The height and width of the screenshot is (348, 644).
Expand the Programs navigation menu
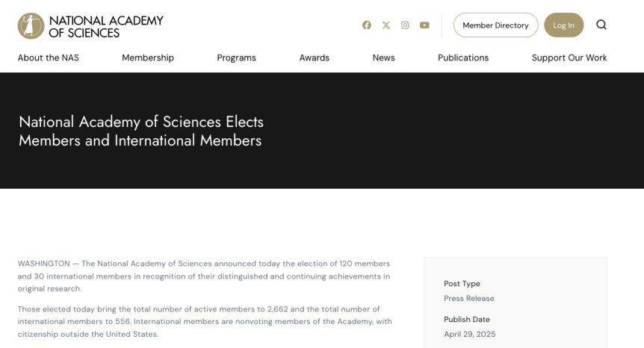click(x=236, y=58)
